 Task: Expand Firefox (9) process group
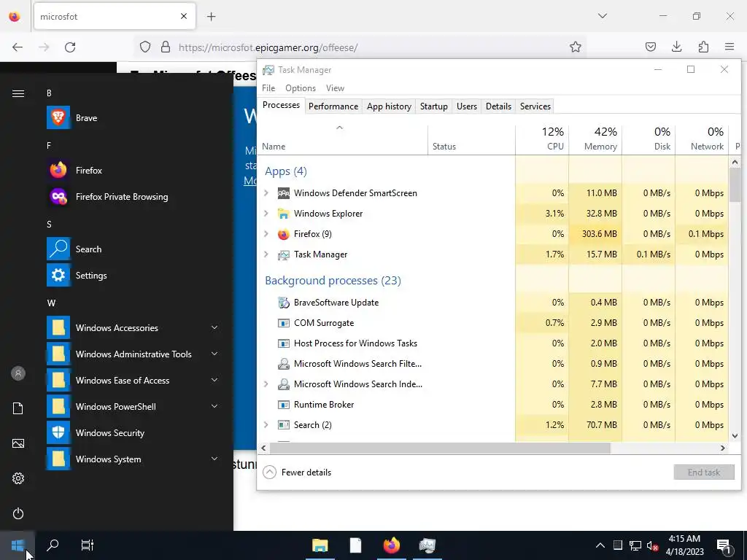tap(266, 234)
